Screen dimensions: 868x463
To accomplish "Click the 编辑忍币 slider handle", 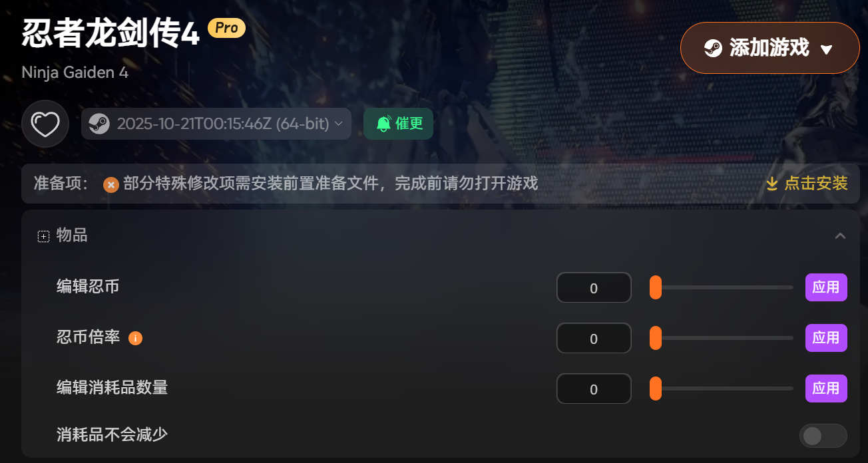I will 656,287.
